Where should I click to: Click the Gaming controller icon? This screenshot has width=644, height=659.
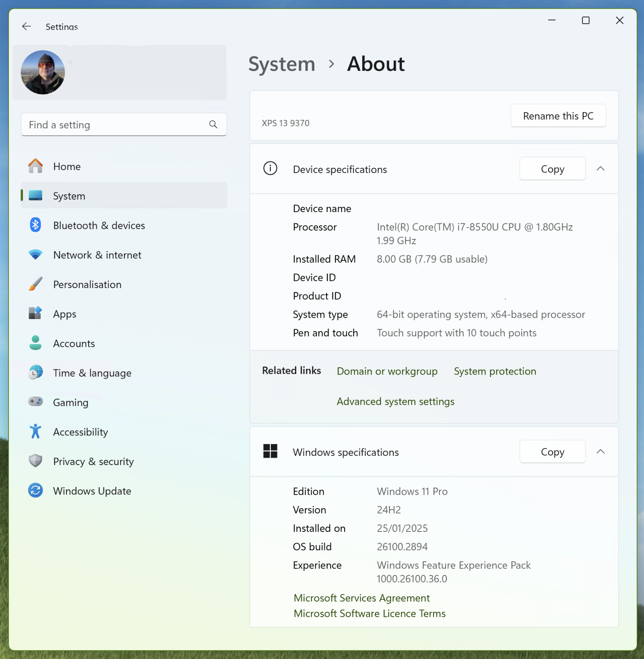click(35, 402)
